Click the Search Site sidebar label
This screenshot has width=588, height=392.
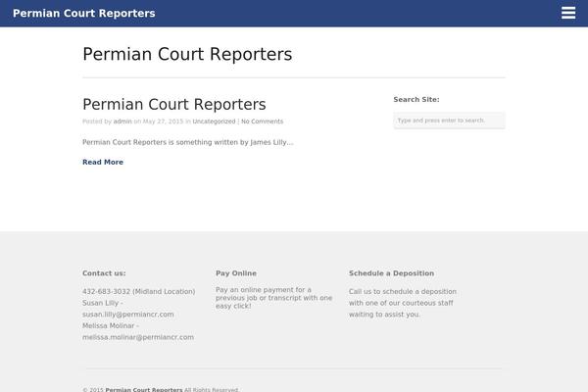point(416,99)
